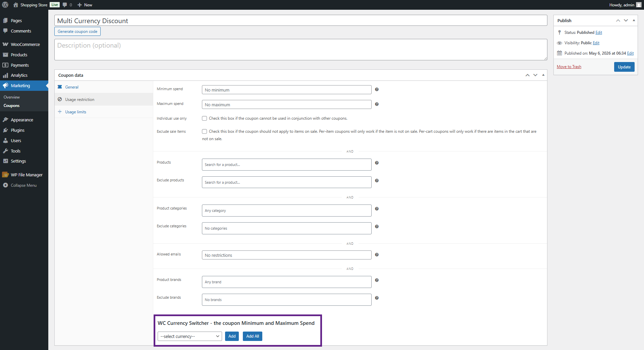Click the Tools wrench icon
The image size is (644, 350).
coord(5,151)
